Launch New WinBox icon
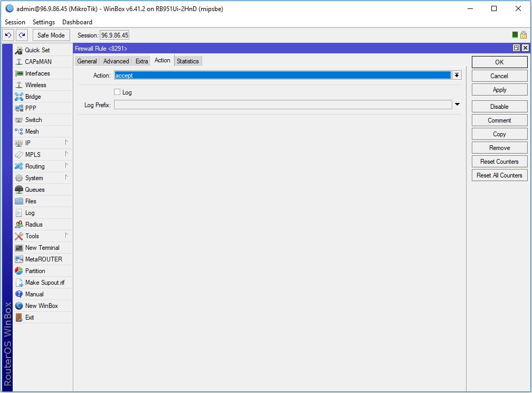 pyautogui.click(x=19, y=306)
